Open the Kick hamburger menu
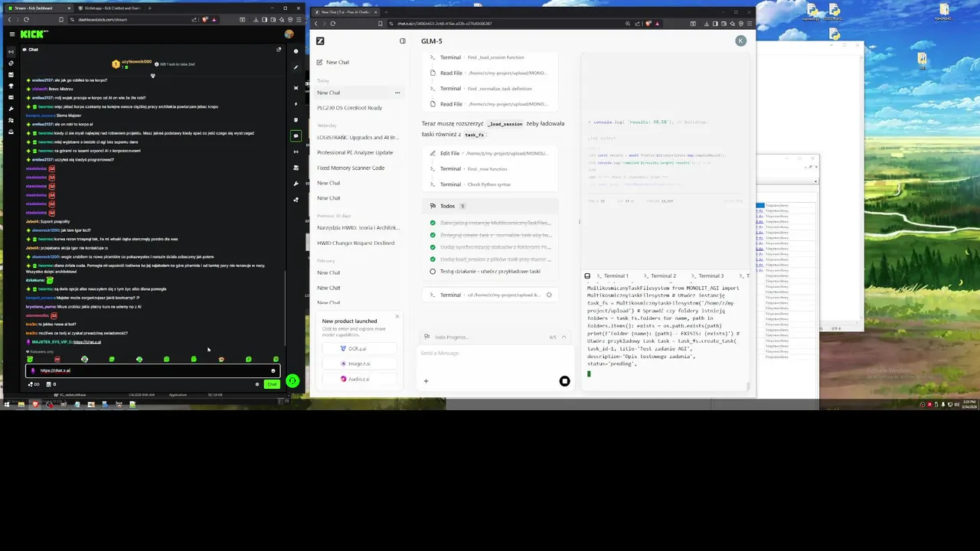Image resolution: width=980 pixels, height=551 pixels. pos(11,34)
